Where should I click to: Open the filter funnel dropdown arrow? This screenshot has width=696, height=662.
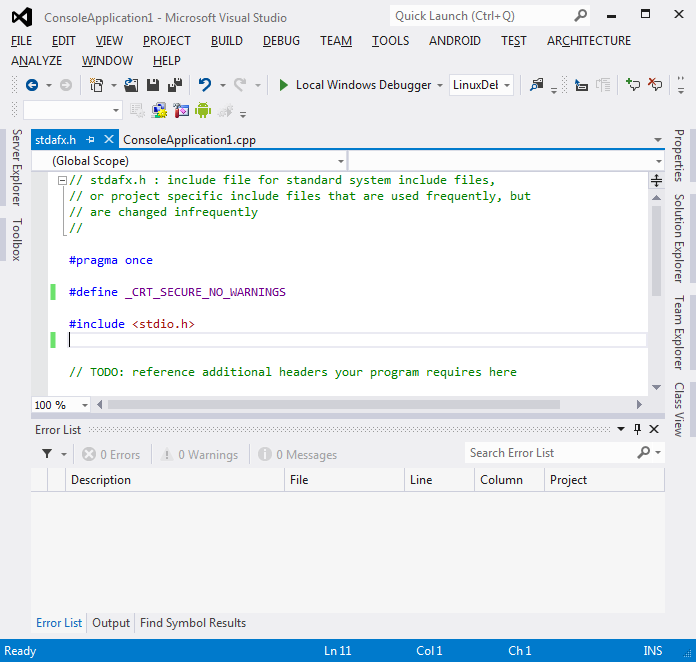tap(63, 454)
